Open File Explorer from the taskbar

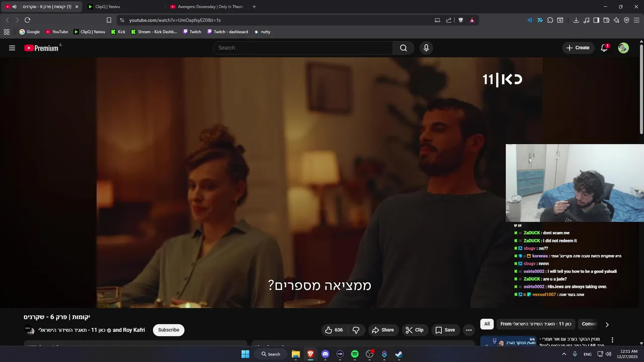pos(296,354)
